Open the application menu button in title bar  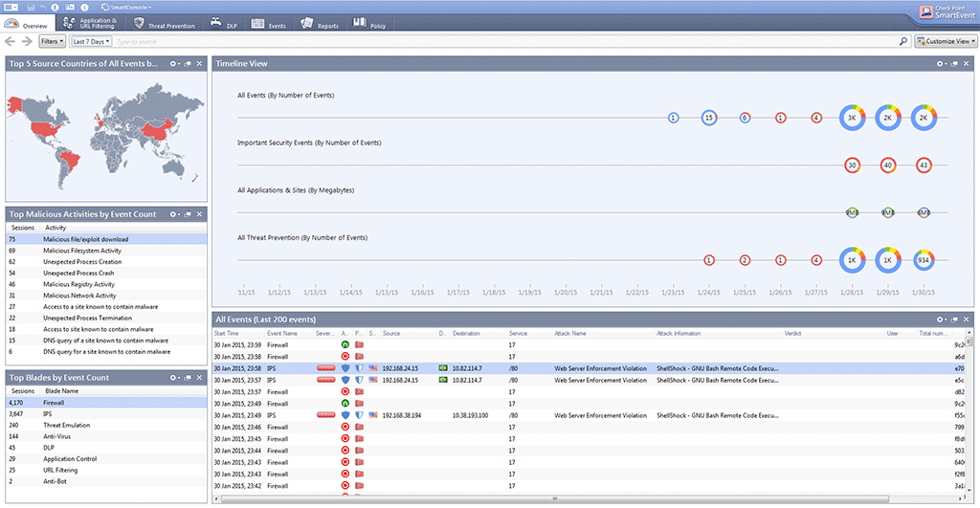(11, 7)
